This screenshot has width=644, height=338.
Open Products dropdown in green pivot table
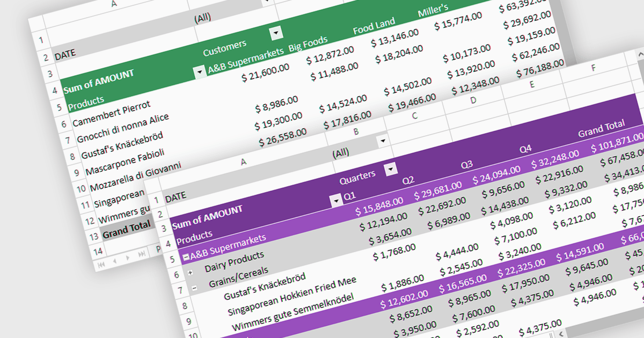pyautogui.click(x=200, y=72)
